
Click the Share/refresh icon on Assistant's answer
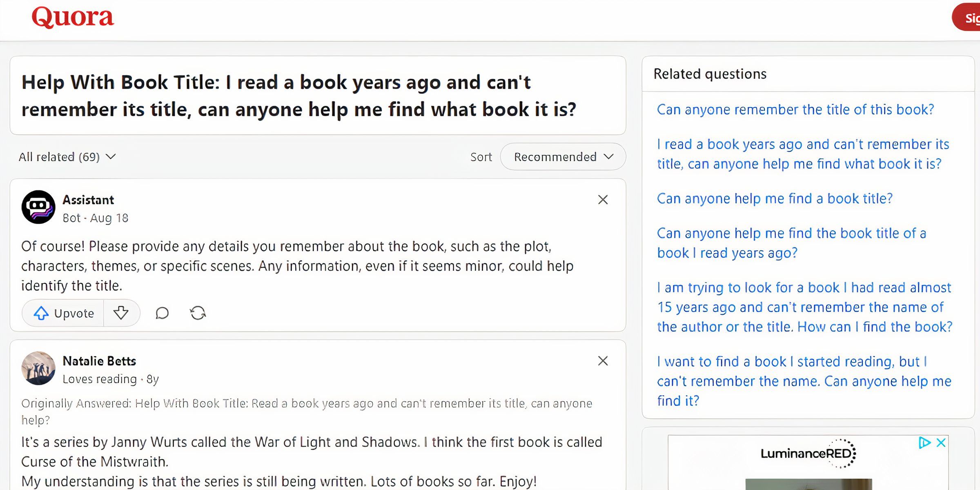click(x=198, y=312)
